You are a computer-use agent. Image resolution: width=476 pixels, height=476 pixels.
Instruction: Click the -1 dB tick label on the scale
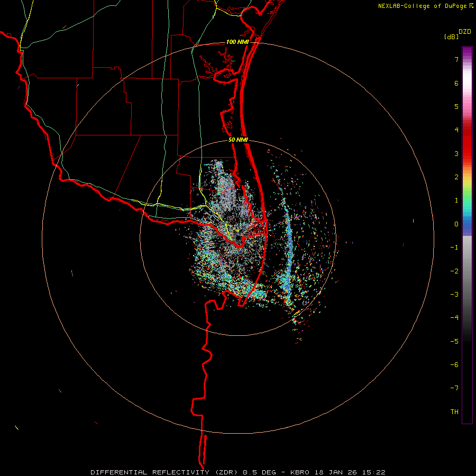pos(454,248)
